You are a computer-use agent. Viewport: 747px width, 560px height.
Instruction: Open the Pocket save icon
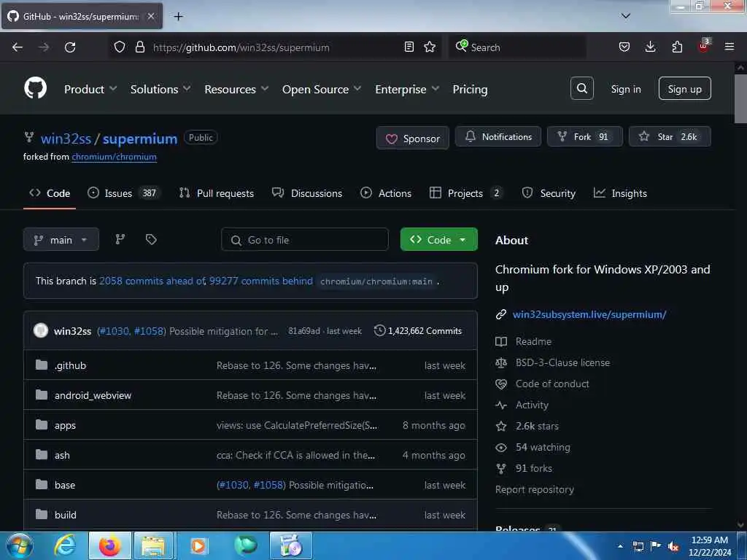coord(624,47)
